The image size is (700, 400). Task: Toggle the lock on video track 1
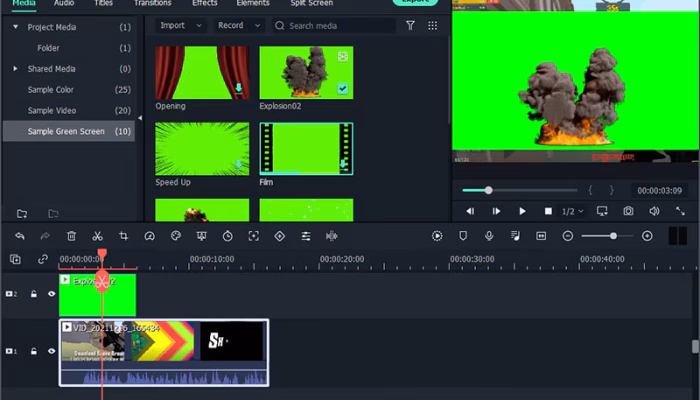tap(33, 352)
